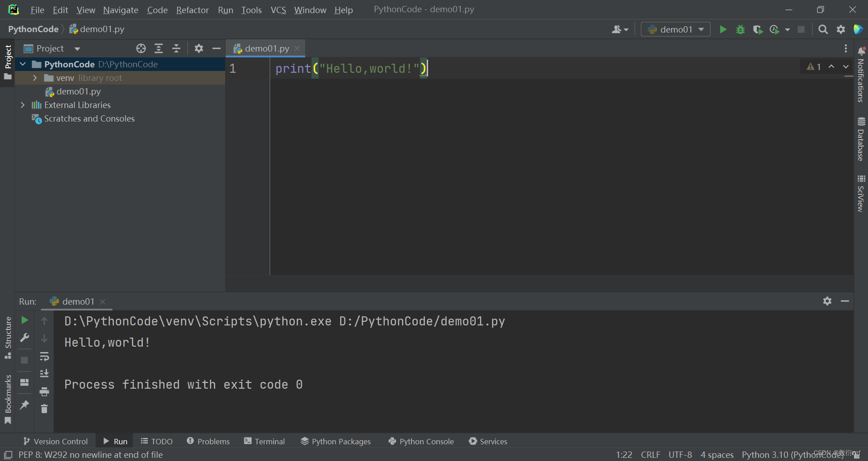The image size is (868, 461).
Task: Open the VCS menu
Action: (x=278, y=10)
